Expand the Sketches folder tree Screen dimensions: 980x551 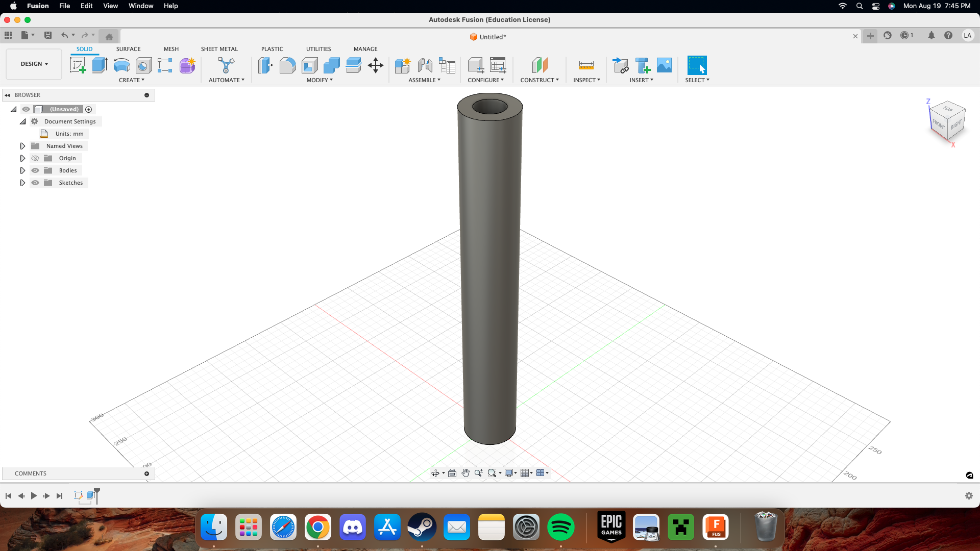[x=22, y=182]
